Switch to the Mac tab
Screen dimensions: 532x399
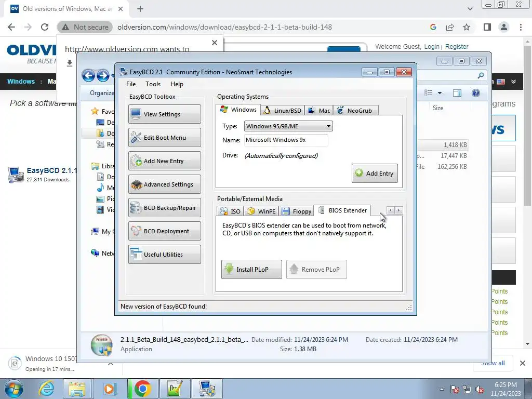point(319,111)
